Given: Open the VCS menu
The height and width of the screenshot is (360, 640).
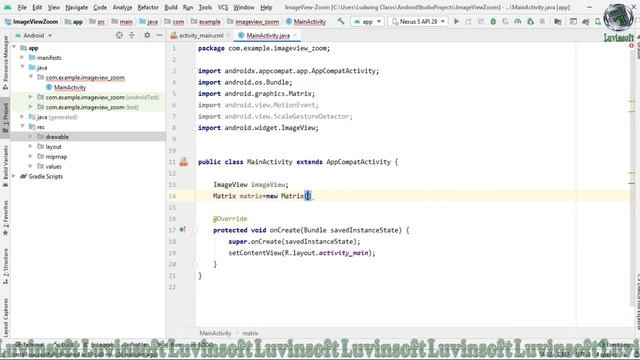Looking at the screenshot, I should click(222, 7).
